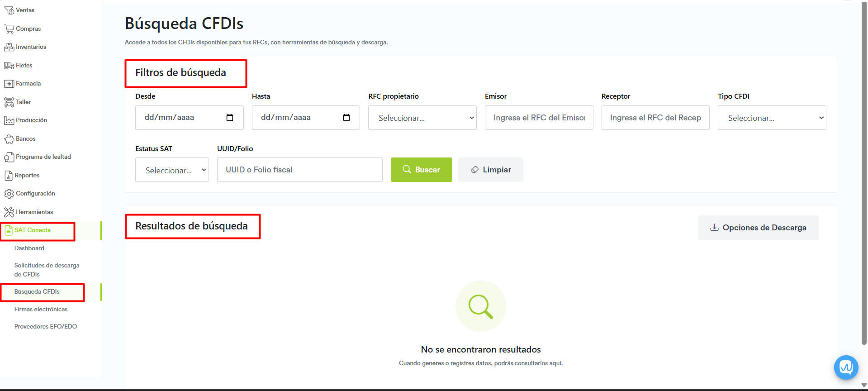
Task: Click the UUID o Folio fiscal field
Action: [x=299, y=170]
